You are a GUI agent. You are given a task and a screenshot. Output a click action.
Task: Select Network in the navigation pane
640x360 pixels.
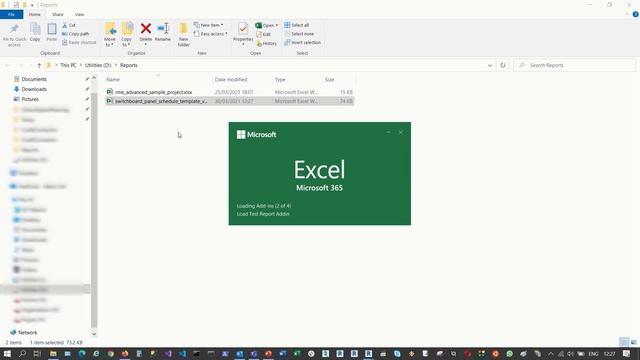tap(27, 333)
